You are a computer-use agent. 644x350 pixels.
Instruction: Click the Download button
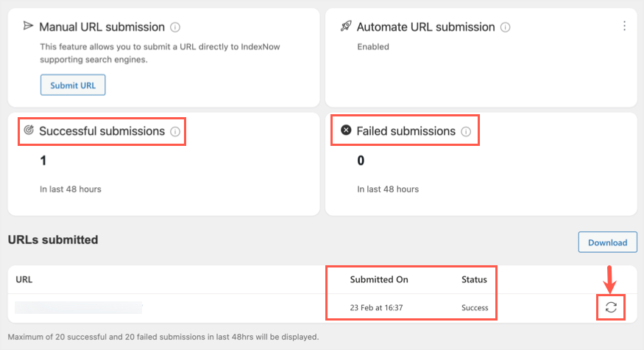coord(607,242)
